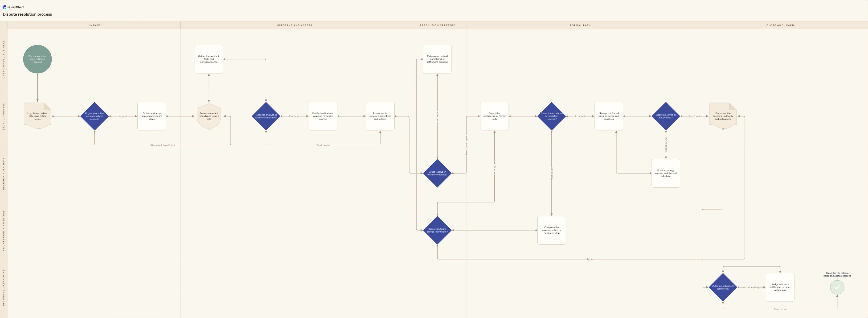868x318 pixels.
Task: Select the 'Assign and track settlement or order obligations' box
Action: (780, 287)
